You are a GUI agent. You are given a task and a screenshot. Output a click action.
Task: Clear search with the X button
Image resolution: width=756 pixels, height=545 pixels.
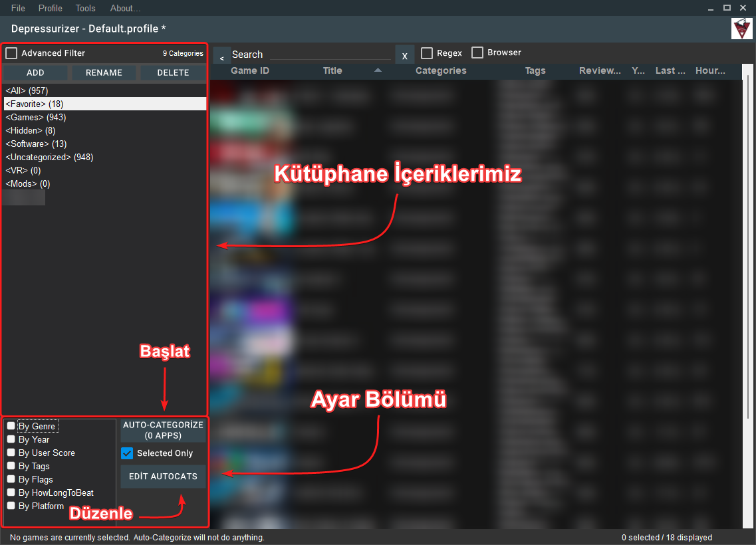coord(404,56)
